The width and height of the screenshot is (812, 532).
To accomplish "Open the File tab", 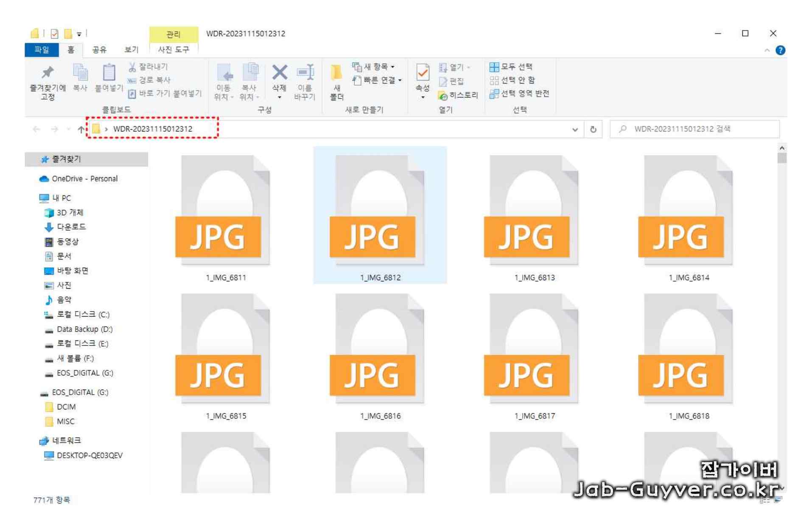I will 42,50.
